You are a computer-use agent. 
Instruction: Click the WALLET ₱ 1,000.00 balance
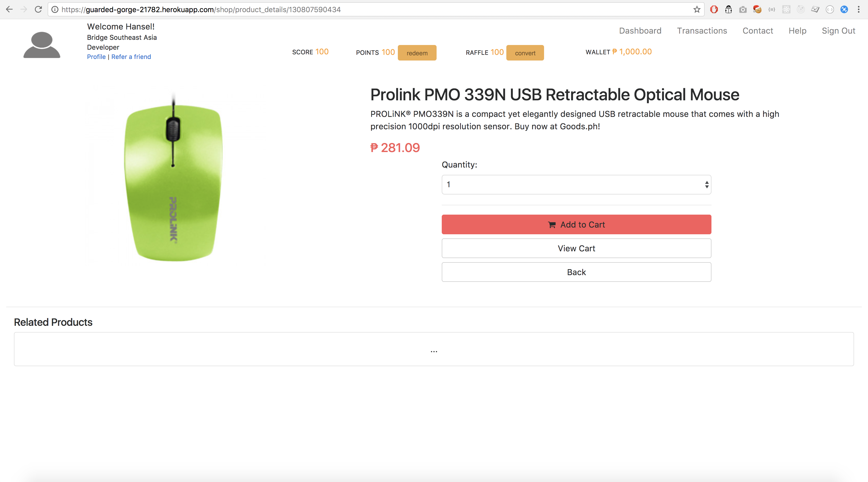point(618,52)
